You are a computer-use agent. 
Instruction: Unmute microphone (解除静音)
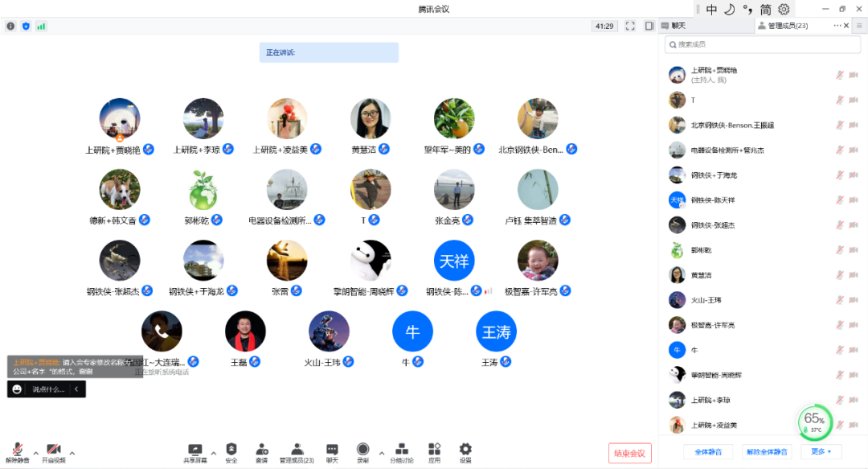[17, 450]
